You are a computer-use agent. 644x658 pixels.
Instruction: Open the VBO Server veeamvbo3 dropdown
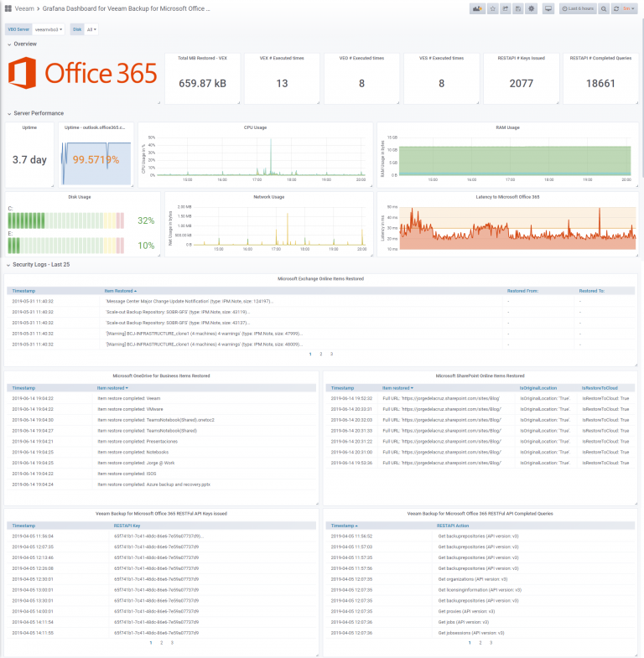(x=49, y=29)
